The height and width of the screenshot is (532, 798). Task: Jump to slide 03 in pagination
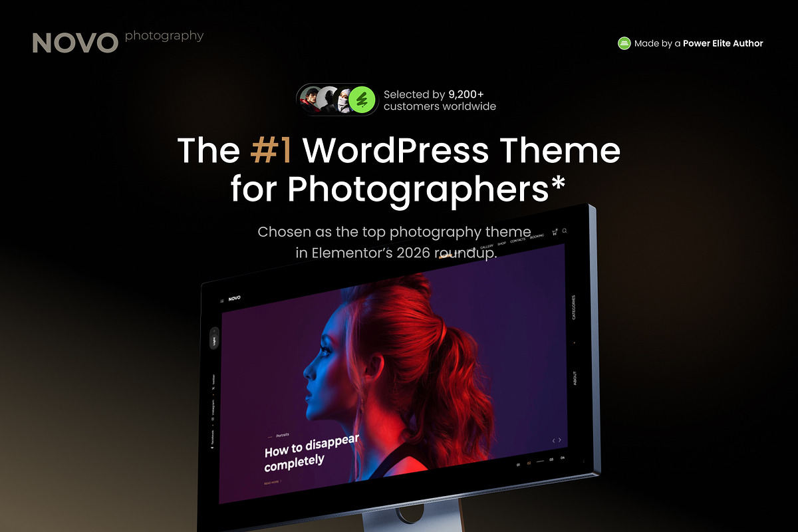[551, 460]
